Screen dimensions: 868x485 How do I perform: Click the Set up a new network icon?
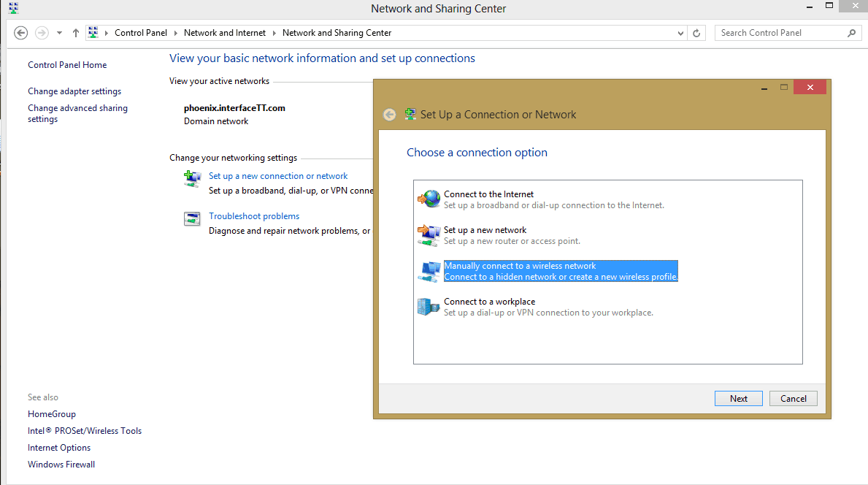pos(429,234)
